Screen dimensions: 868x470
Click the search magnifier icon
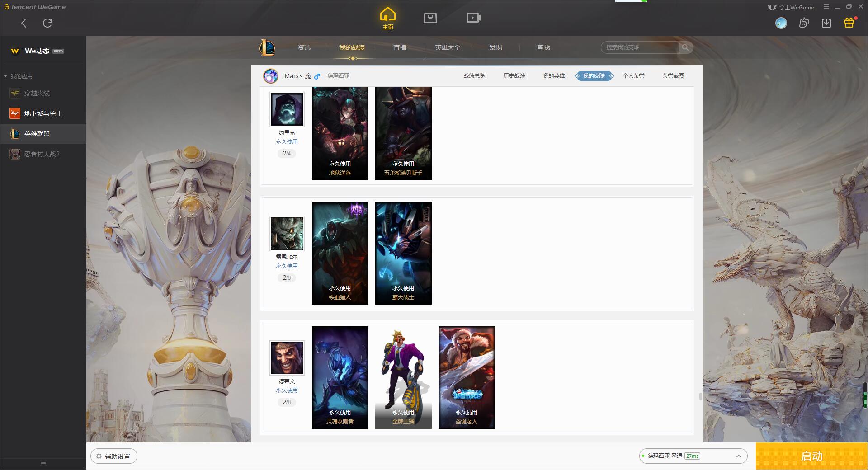tap(685, 47)
